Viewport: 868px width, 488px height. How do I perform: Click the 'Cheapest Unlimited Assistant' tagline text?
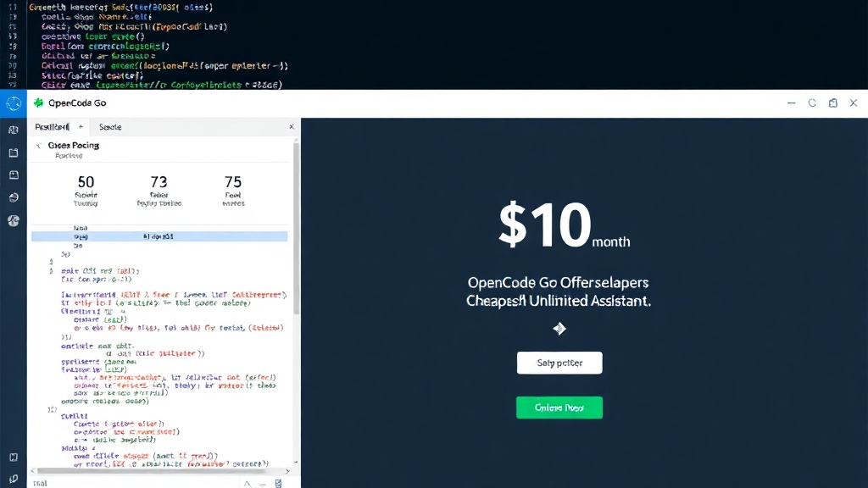coord(559,301)
